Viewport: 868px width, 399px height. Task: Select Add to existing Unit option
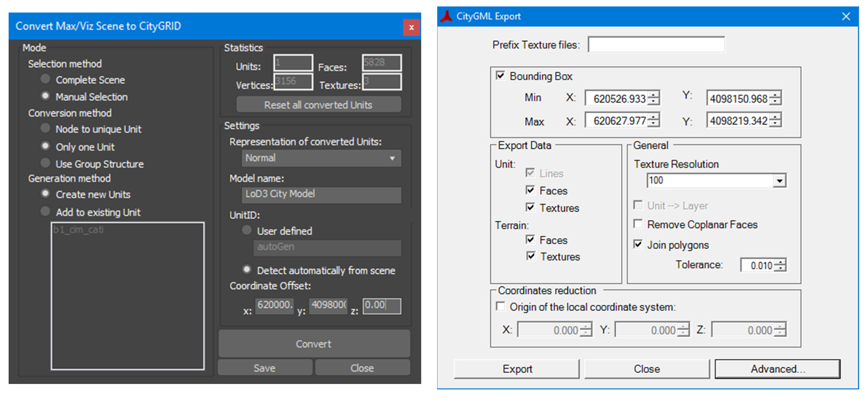click(45, 212)
